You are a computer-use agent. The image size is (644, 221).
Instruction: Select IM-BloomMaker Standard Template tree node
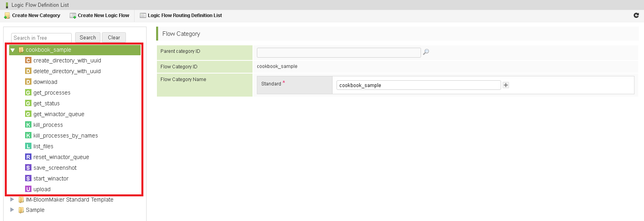(70, 200)
